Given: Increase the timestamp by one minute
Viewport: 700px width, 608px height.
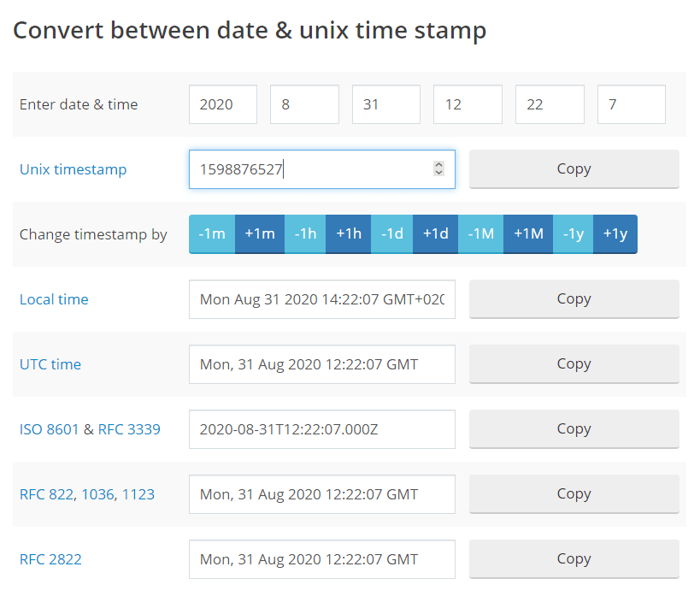Looking at the screenshot, I should (x=260, y=233).
